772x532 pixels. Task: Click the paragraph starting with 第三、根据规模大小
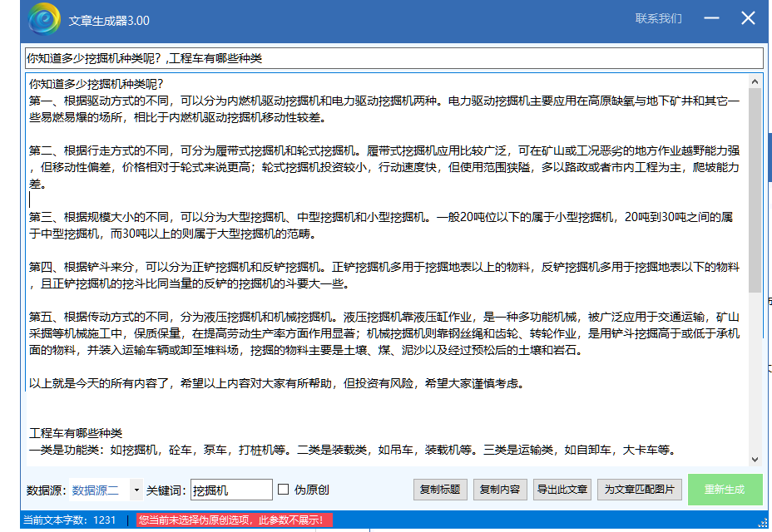[x=382, y=225]
